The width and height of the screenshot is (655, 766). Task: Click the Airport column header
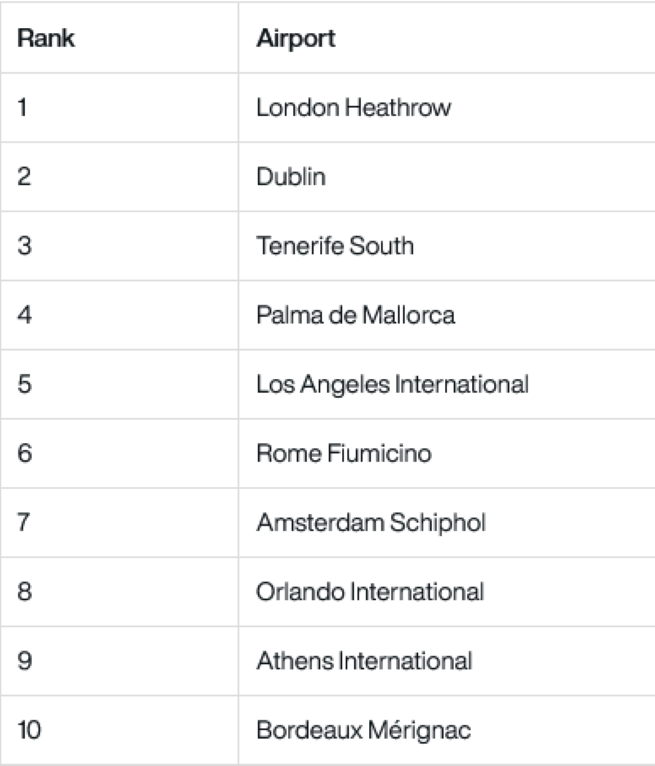[296, 39]
